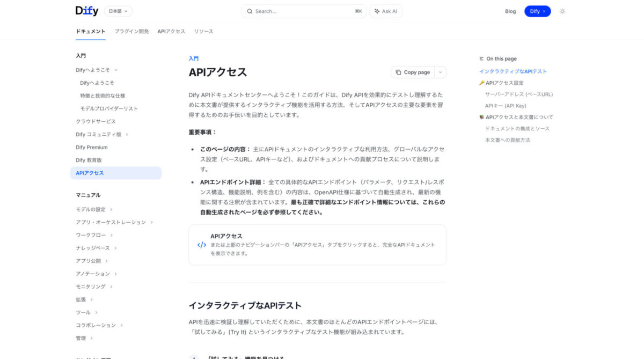Click the key icon next to APIアクセス設定

click(x=482, y=82)
